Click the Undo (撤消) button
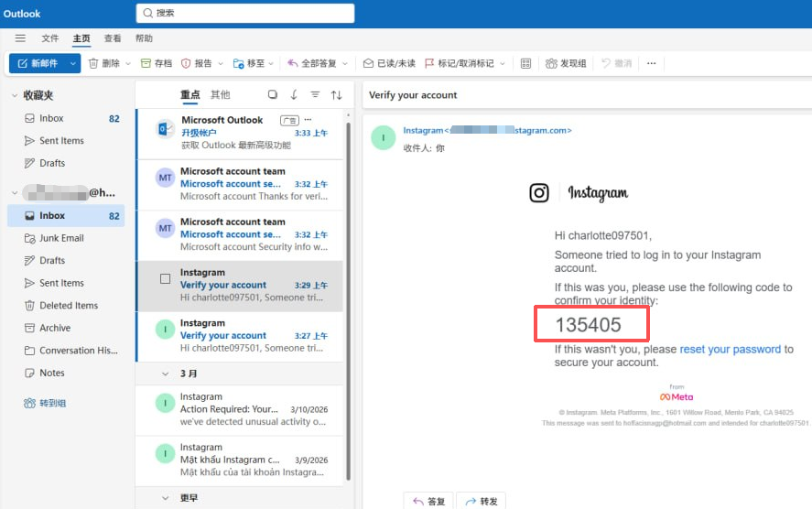812x509 pixels. pyautogui.click(x=616, y=63)
